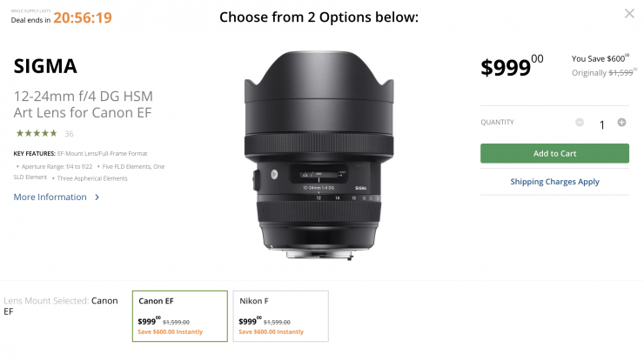Decrease quantity with the minus icon
Screen dimensions: 644x361
(x=580, y=123)
